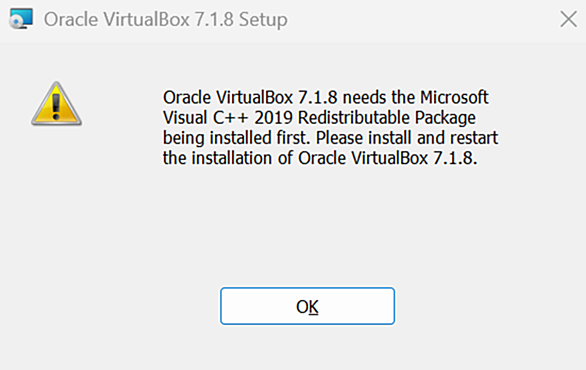
Task: Click the line 'being installed first. Please install and restart'
Action: point(330,138)
